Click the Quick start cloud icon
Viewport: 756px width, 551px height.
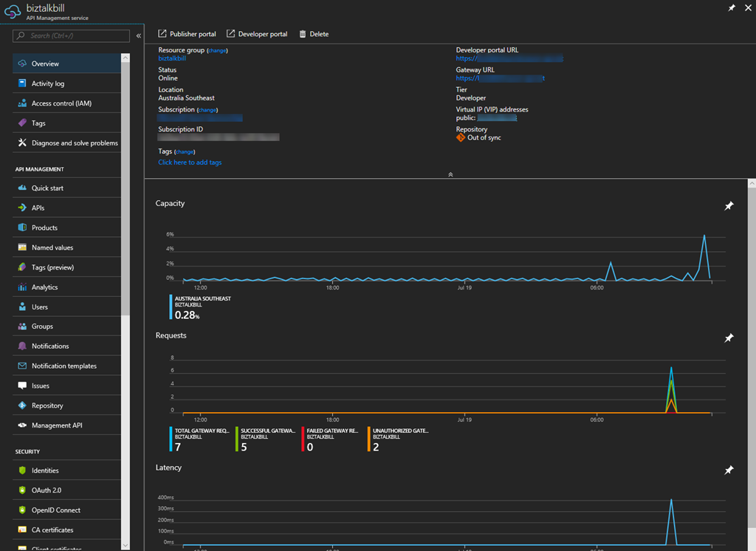coord(22,188)
